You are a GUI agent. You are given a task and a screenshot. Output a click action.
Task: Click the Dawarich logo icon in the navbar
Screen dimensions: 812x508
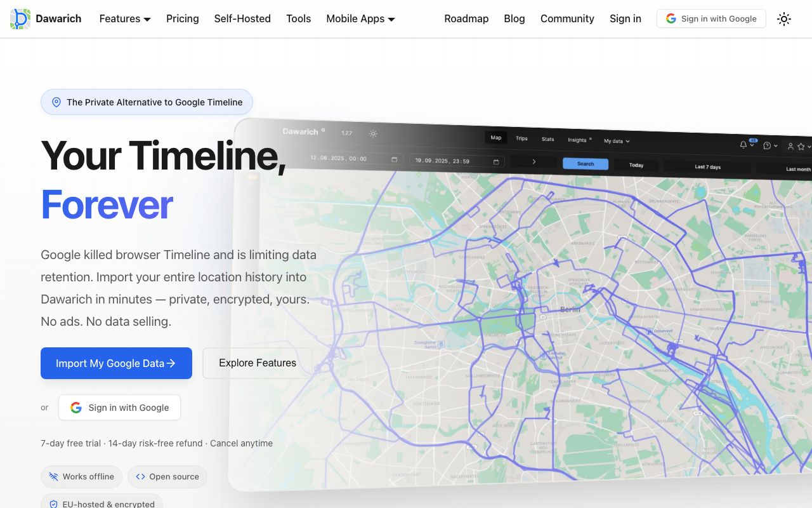(20, 19)
